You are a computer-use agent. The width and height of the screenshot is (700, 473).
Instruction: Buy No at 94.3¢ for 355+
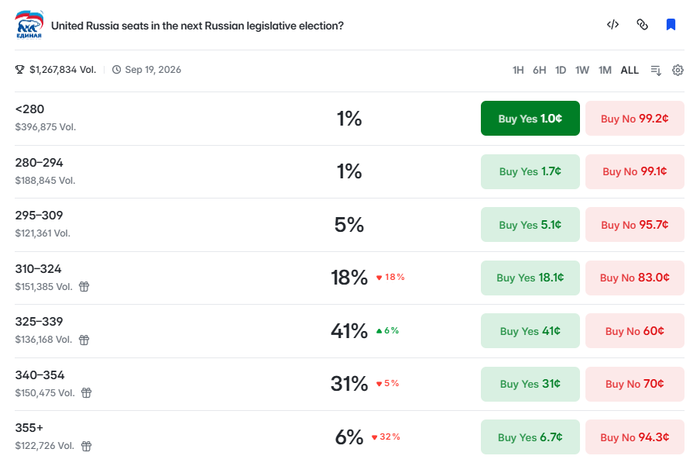635,437
